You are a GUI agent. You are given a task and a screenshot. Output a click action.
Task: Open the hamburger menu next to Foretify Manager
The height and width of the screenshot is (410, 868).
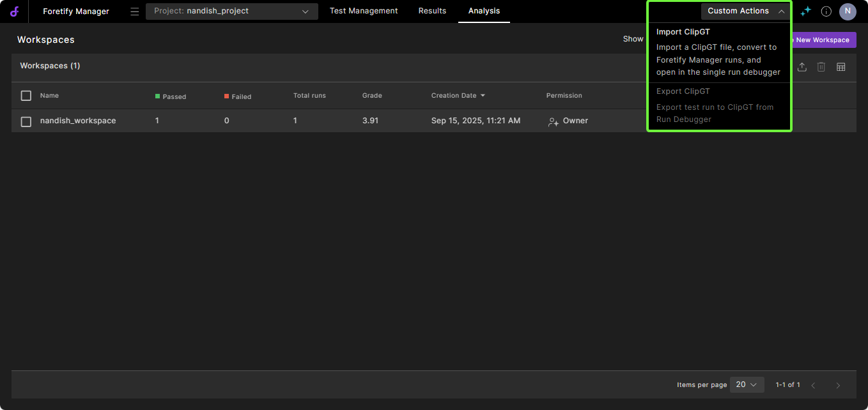point(134,11)
